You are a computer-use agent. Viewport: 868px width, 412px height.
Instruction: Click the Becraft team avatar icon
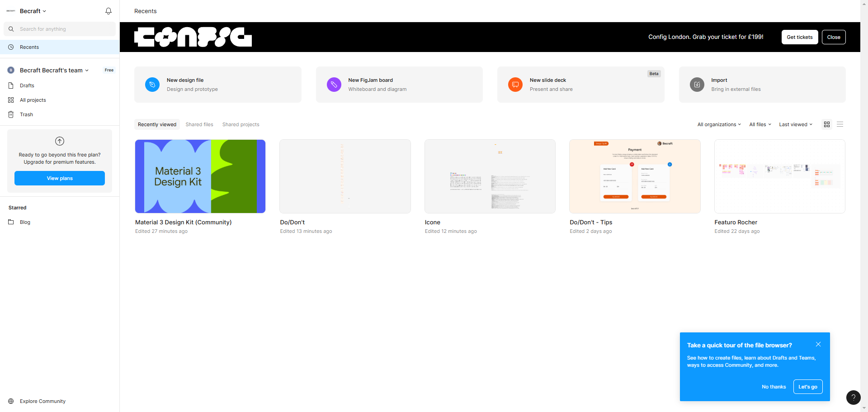point(11,70)
